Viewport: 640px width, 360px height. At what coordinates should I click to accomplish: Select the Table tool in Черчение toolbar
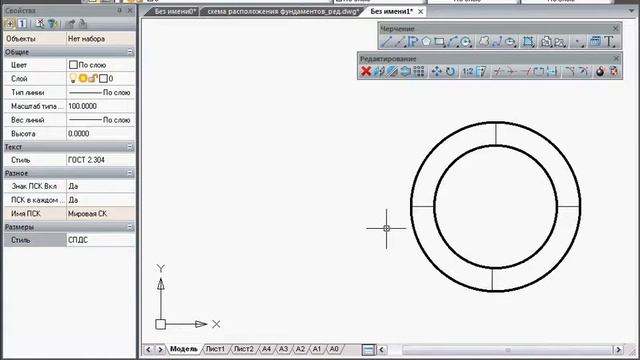click(595, 42)
